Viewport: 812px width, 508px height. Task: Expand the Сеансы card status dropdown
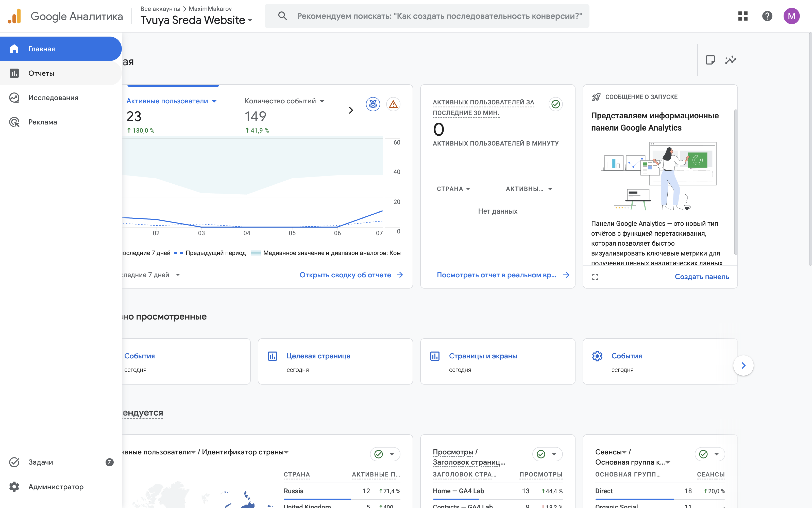coord(710,454)
